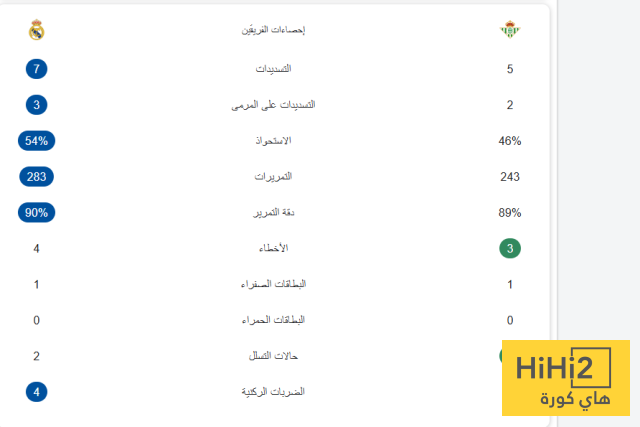Click the blue 54% possession badge
The image size is (640, 427).
pos(37,141)
